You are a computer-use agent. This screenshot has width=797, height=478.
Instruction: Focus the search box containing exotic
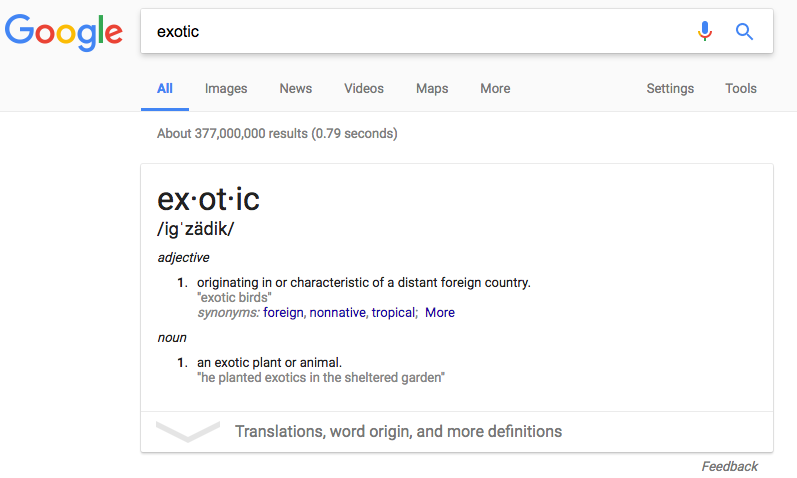pos(417,31)
